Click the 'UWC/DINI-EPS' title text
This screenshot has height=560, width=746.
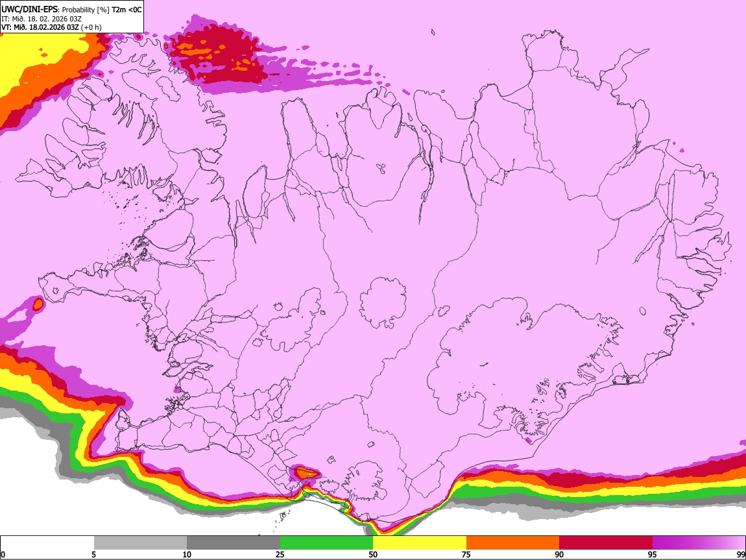(x=30, y=10)
